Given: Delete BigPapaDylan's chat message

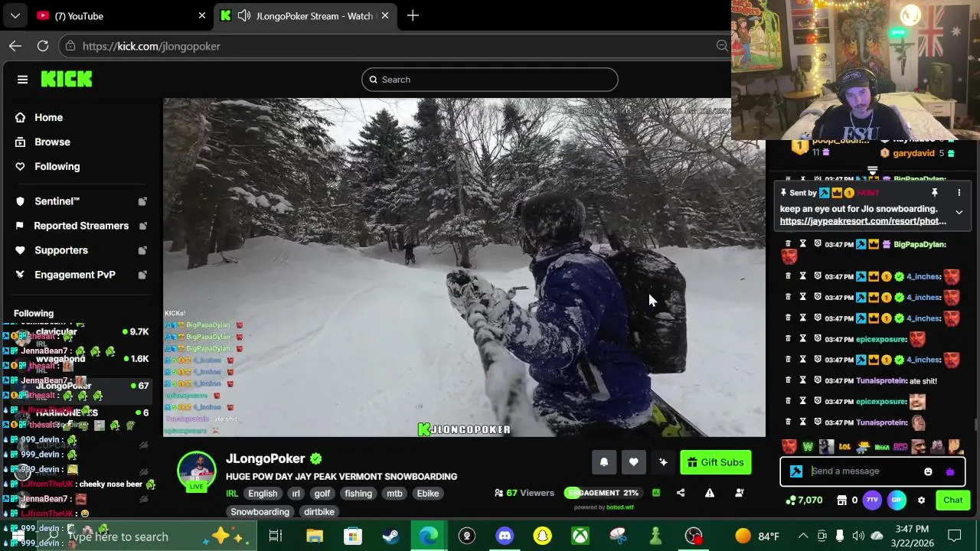Looking at the screenshot, I should (x=788, y=244).
